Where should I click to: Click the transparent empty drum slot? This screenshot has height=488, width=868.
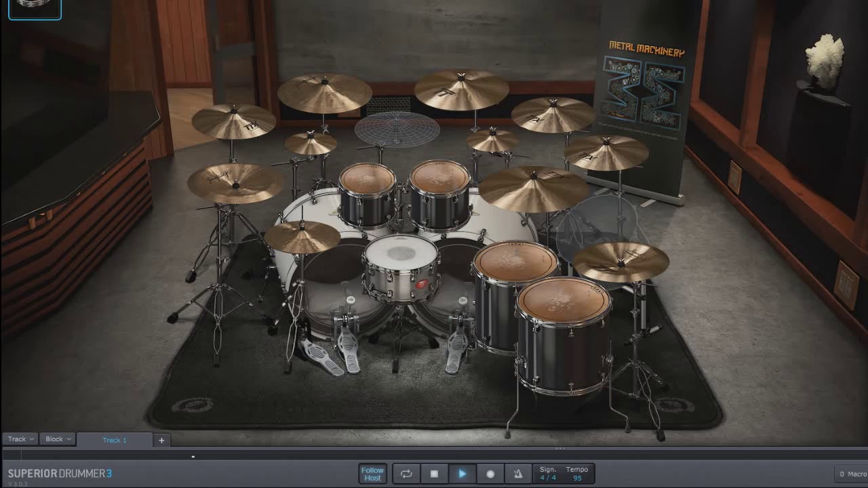[x=597, y=227]
